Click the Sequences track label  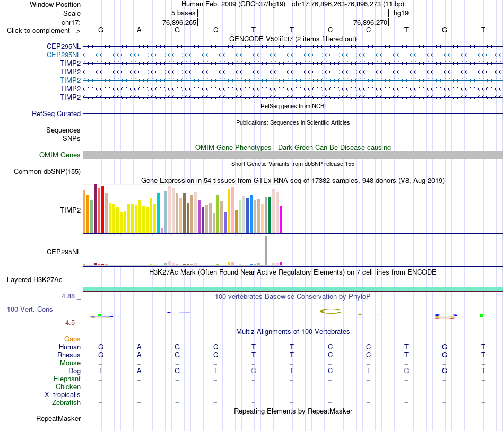pyautogui.click(x=63, y=130)
